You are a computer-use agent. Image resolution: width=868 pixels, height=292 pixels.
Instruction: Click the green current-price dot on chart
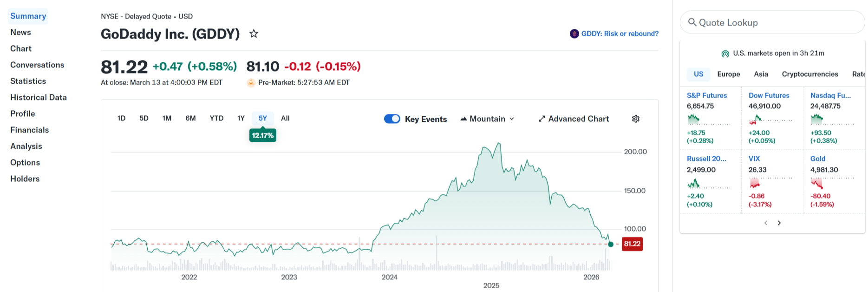click(x=611, y=244)
